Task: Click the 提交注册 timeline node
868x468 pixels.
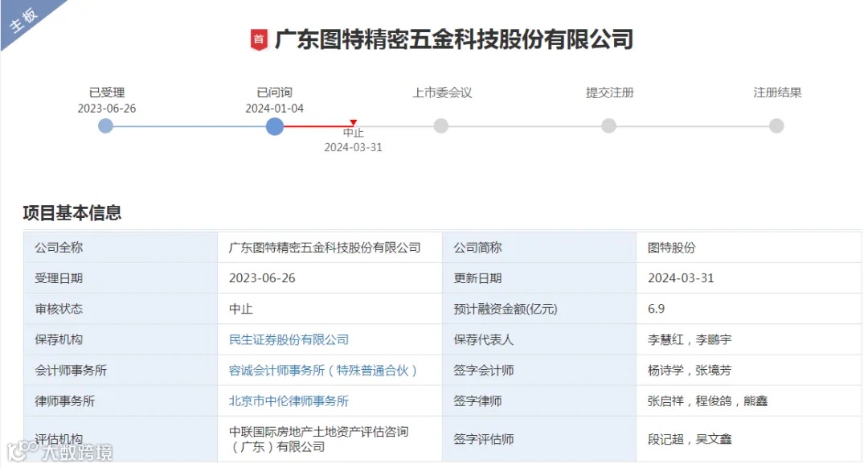Action: [x=608, y=125]
